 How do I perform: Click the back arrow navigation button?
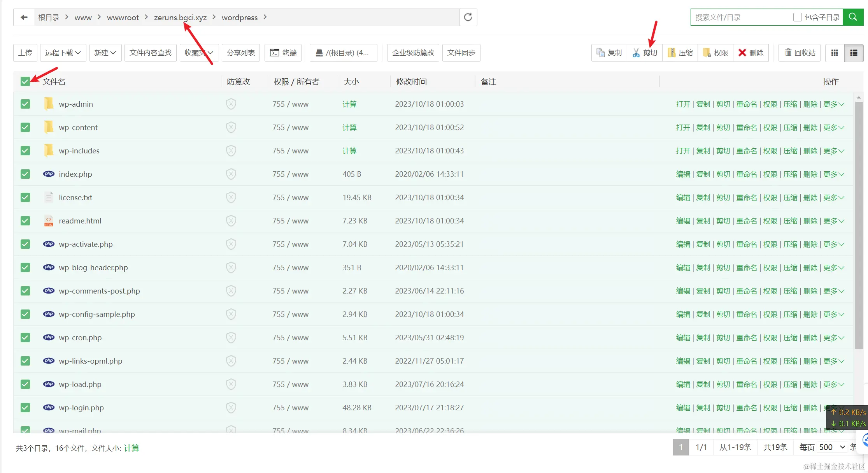pyautogui.click(x=24, y=18)
